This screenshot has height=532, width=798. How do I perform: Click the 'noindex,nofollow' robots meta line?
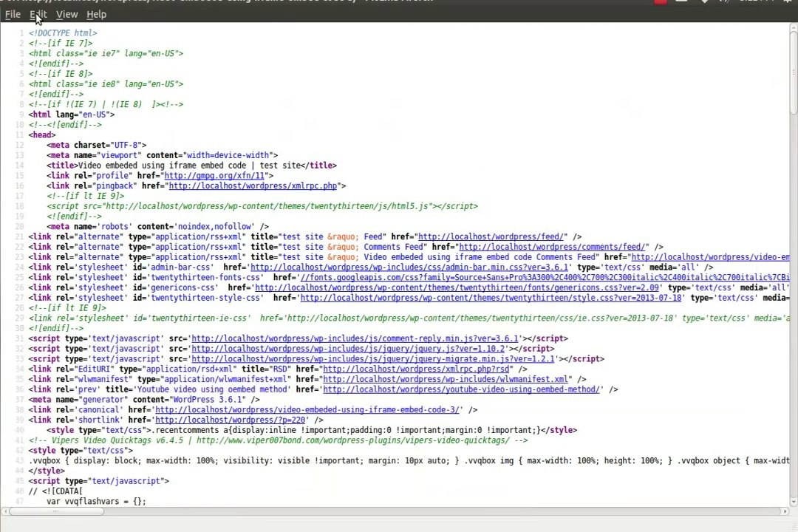(x=158, y=227)
